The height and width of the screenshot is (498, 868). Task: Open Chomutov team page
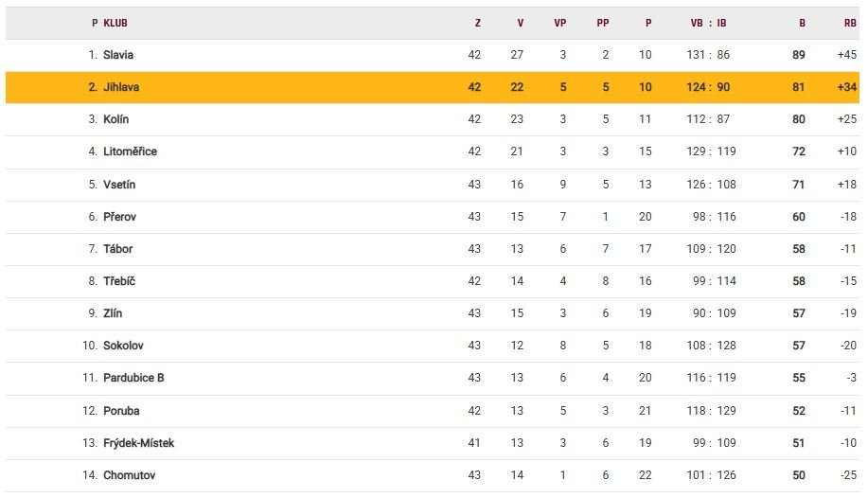tap(129, 475)
